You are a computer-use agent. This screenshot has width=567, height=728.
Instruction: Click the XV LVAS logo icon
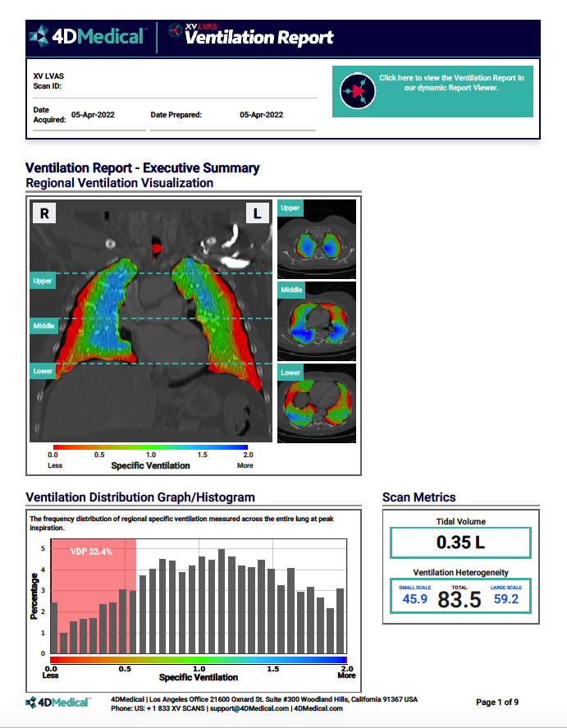[175, 30]
